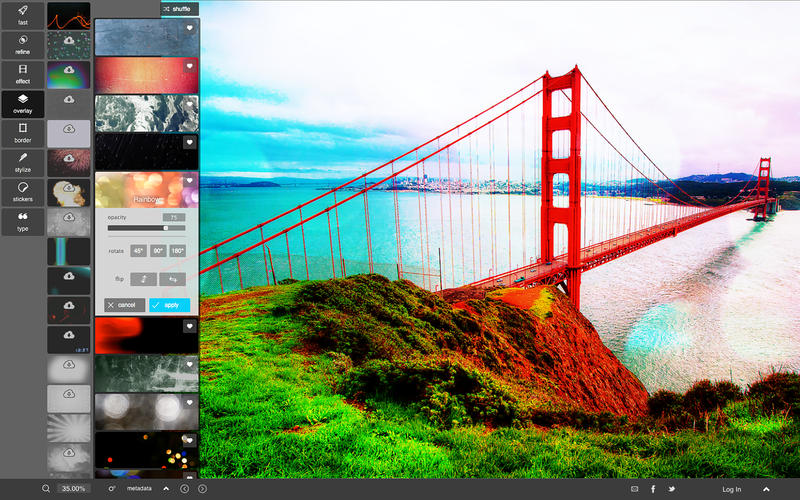800x500 pixels.
Task: Open the stylize brush tool
Action: pos(22,162)
